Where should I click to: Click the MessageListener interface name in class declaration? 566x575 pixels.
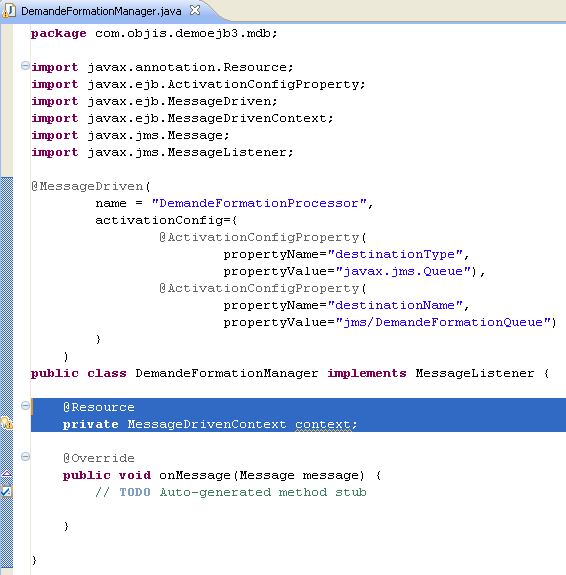[475, 373]
